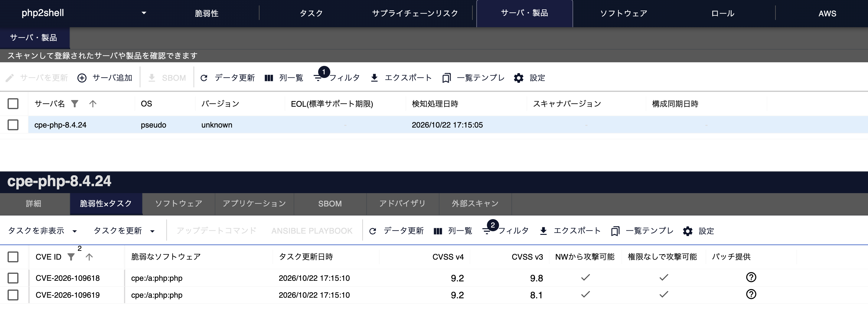Click the OS column header

point(146,104)
